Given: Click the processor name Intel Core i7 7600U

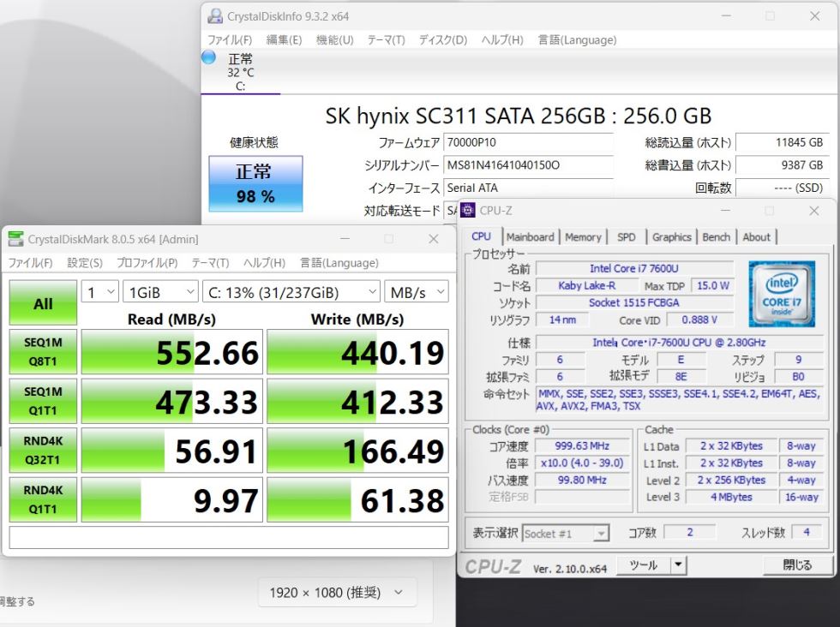Looking at the screenshot, I should pos(634,268).
